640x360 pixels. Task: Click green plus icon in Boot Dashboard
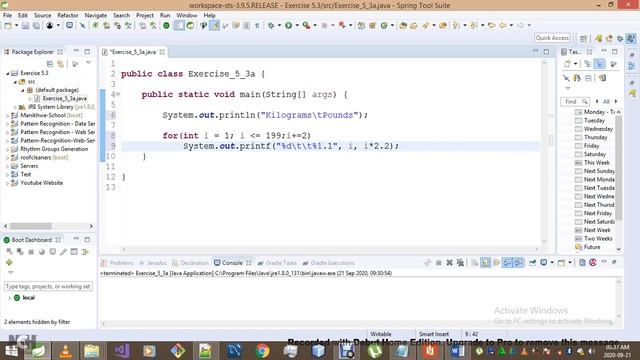9,262
